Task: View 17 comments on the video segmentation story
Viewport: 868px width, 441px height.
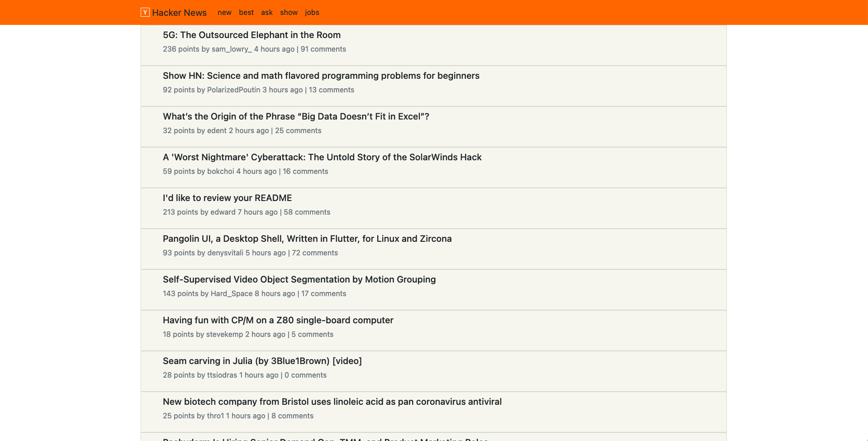Action: [323, 293]
